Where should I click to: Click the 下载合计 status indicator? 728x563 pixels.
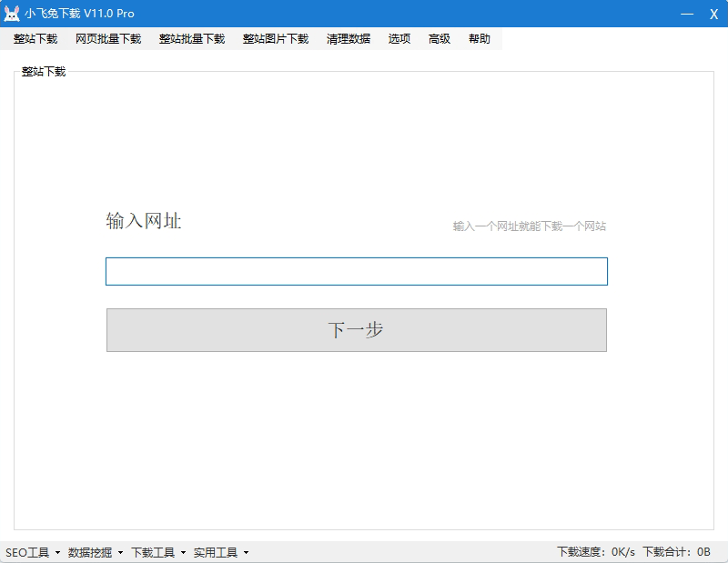pos(676,552)
